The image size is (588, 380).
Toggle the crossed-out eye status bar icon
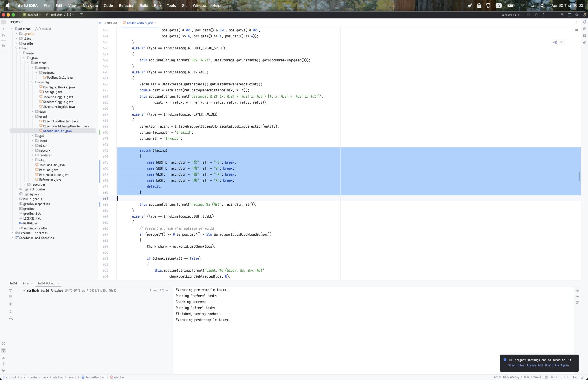tap(546, 377)
